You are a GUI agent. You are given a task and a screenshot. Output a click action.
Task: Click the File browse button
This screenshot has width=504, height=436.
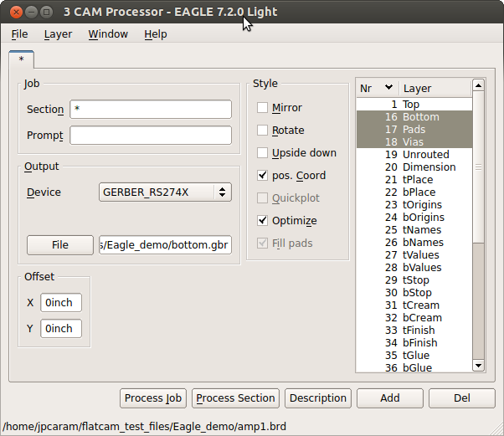[x=59, y=245]
